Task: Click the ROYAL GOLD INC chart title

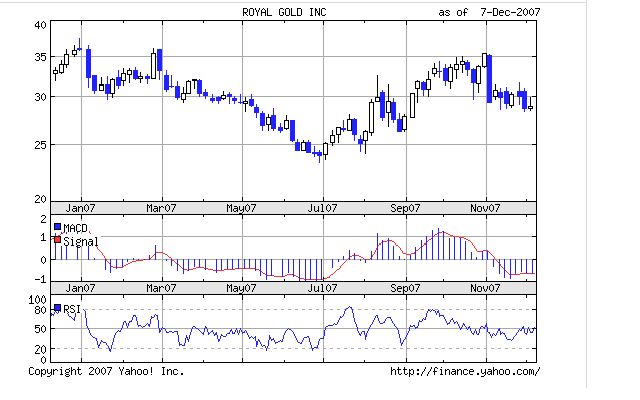Action: 284,12
